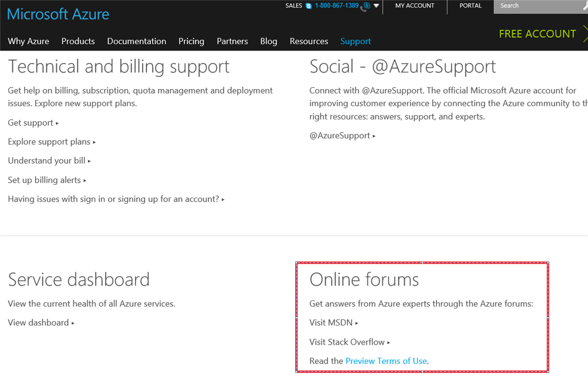Open the Blog menu item

(x=269, y=41)
